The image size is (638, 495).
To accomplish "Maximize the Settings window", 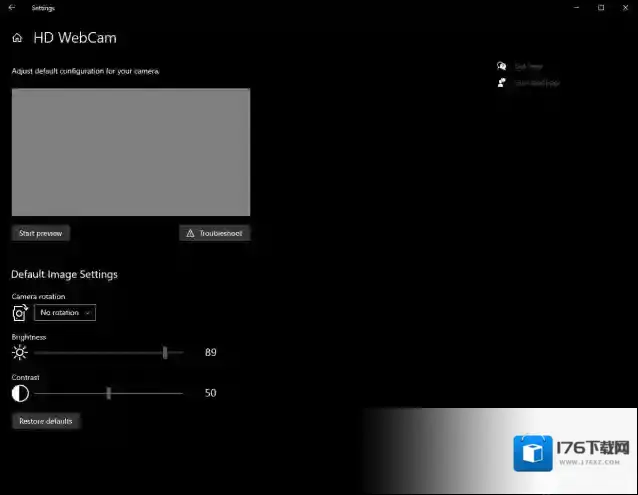I will (x=601, y=8).
